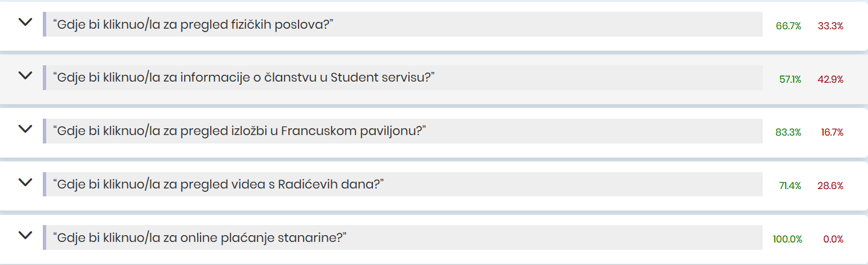Select the question about videa s Radićevih dana

218,185
